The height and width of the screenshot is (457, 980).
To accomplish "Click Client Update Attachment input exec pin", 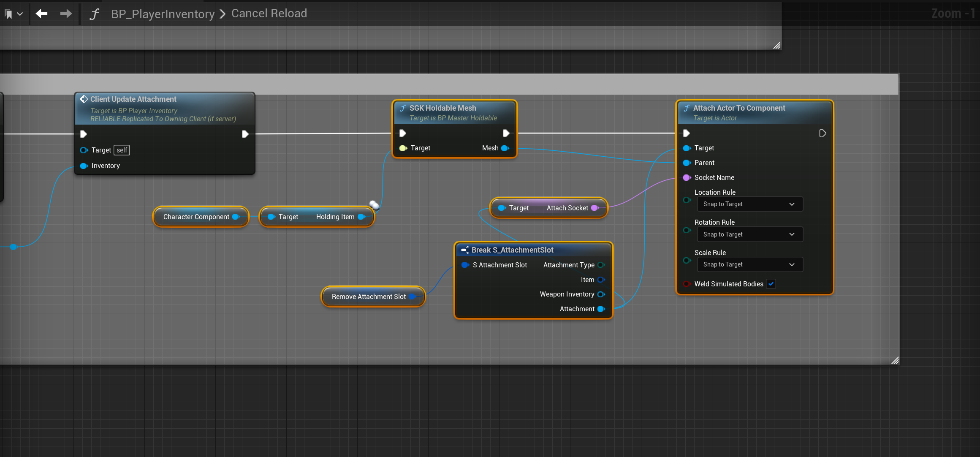I will 84,134.
